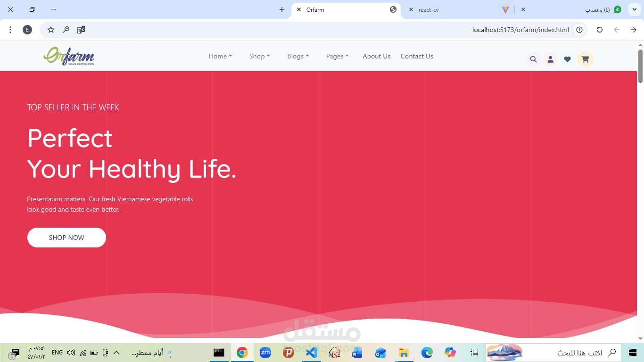The width and height of the screenshot is (644, 362).
Task: Close the react-cv tab
Action: click(411, 9)
